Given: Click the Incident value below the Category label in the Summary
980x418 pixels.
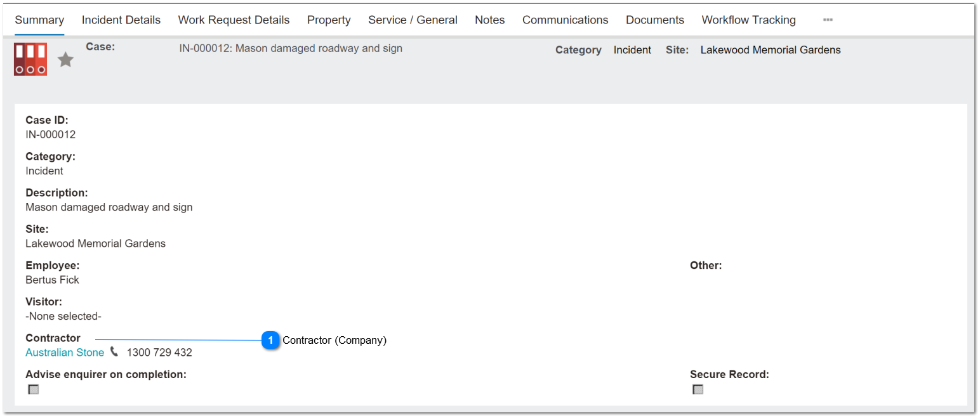Looking at the screenshot, I should point(44,171).
